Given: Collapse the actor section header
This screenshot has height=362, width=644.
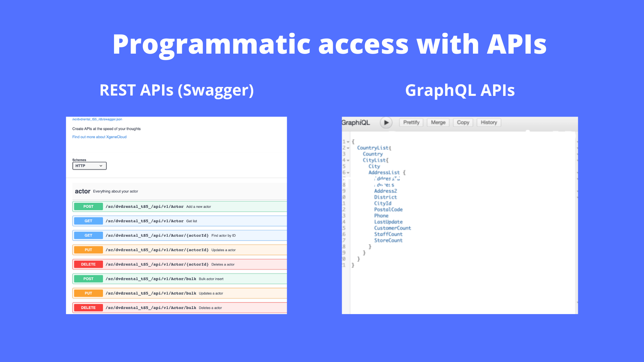Looking at the screenshot, I should 83,191.
